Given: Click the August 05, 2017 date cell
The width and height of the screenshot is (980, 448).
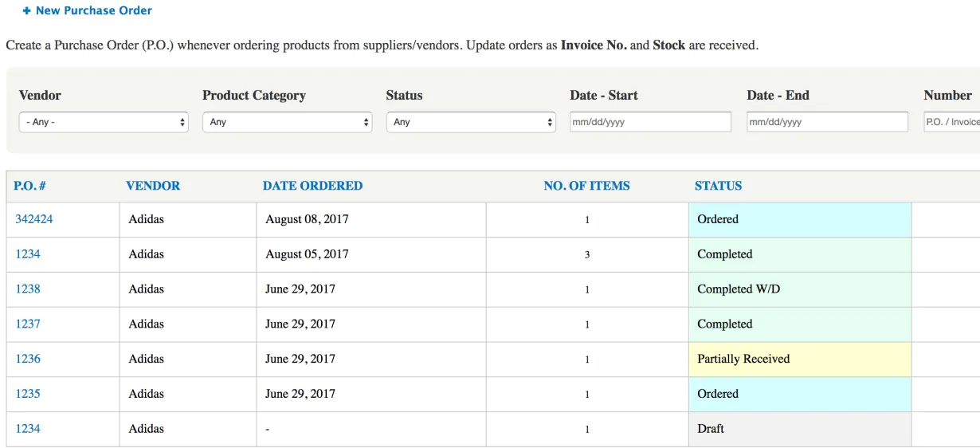Looking at the screenshot, I should click(x=371, y=254).
